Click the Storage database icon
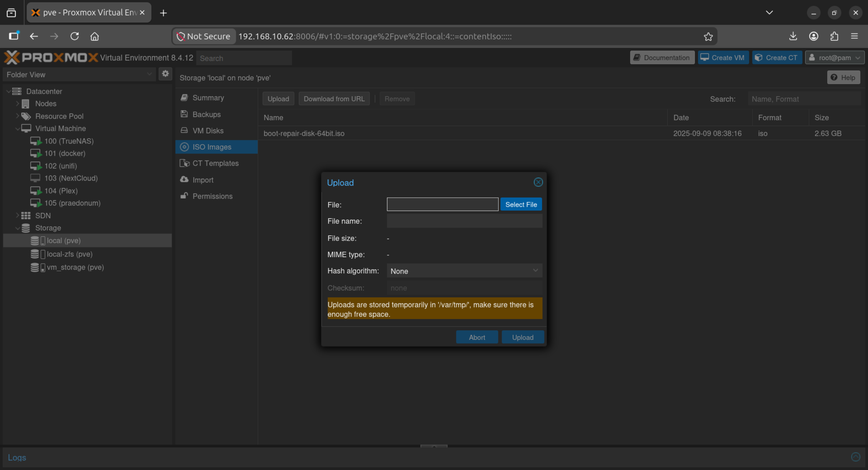868x470 pixels. (26, 228)
